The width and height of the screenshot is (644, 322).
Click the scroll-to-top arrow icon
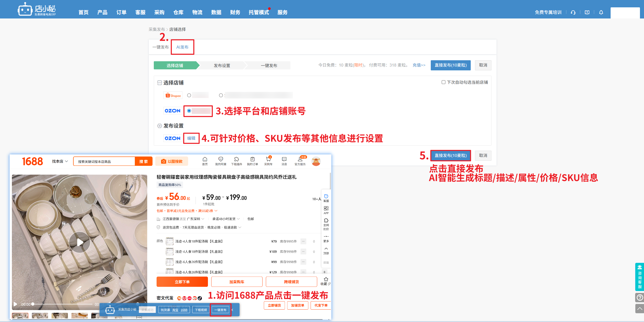tap(639, 309)
